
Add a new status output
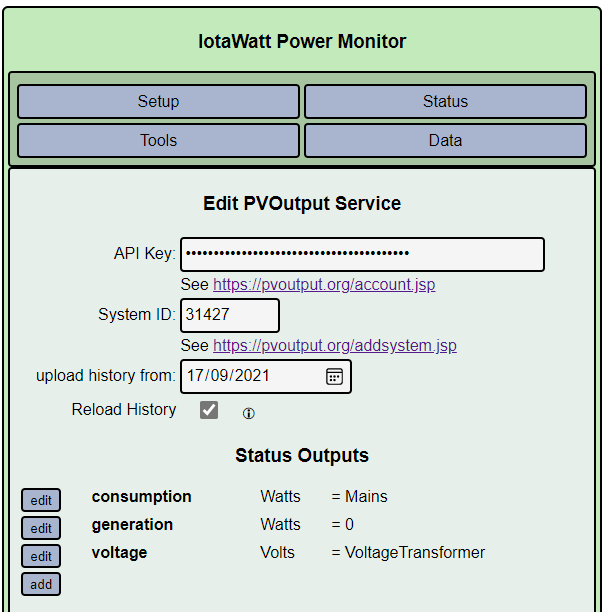(x=41, y=584)
